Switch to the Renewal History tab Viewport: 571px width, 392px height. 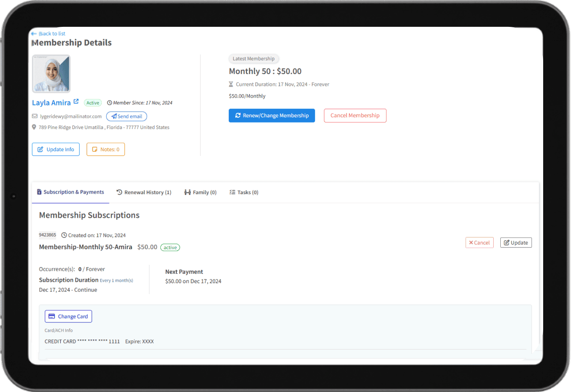(144, 192)
